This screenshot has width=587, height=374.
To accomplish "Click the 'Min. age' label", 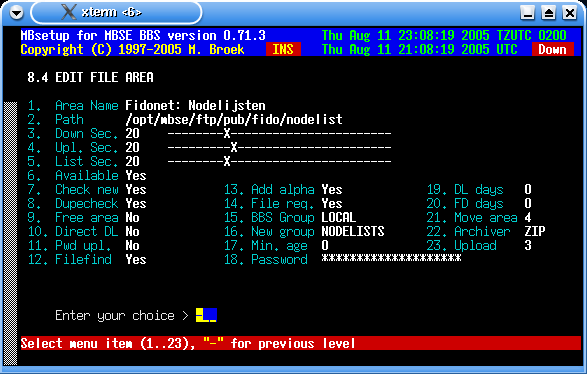I will pos(279,246).
